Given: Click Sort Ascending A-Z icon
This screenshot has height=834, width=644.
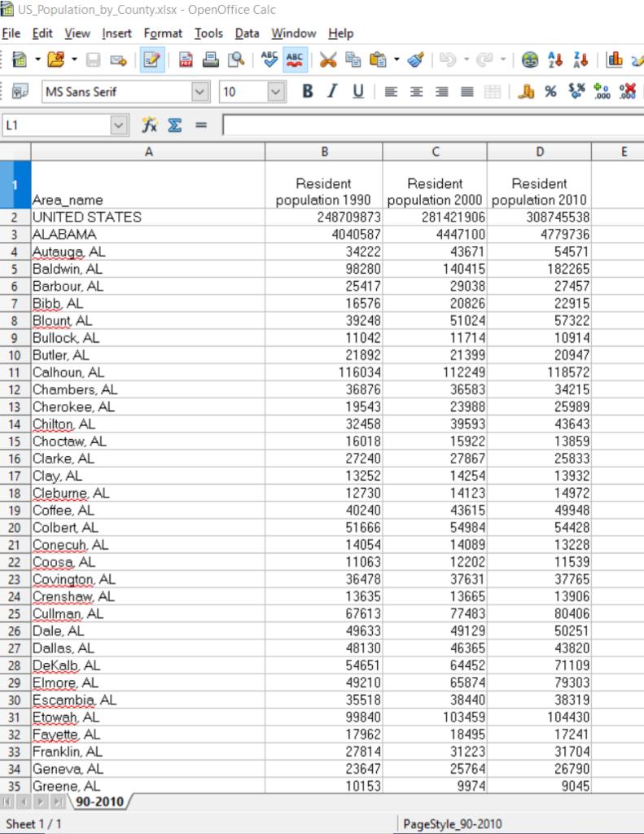Looking at the screenshot, I should click(x=555, y=59).
